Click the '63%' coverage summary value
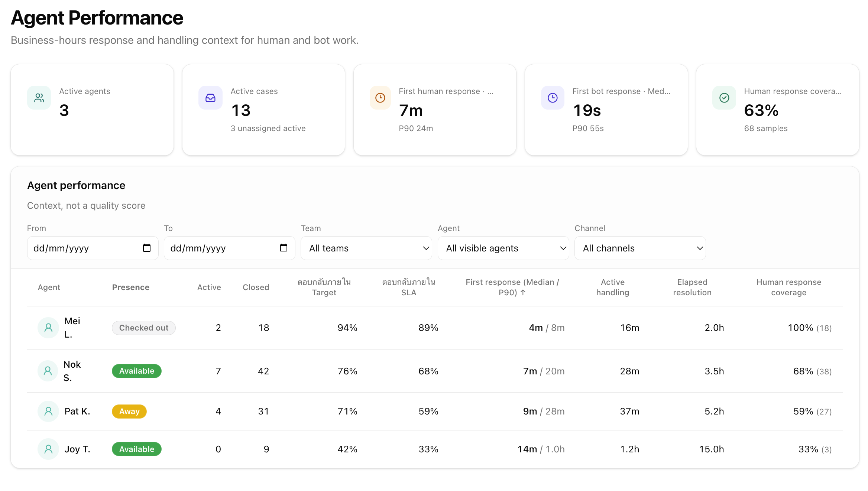The height and width of the screenshot is (491, 868). pyautogui.click(x=761, y=110)
